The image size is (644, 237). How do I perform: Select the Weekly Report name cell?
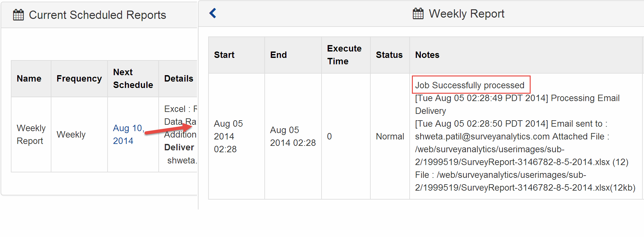(x=31, y=134)
